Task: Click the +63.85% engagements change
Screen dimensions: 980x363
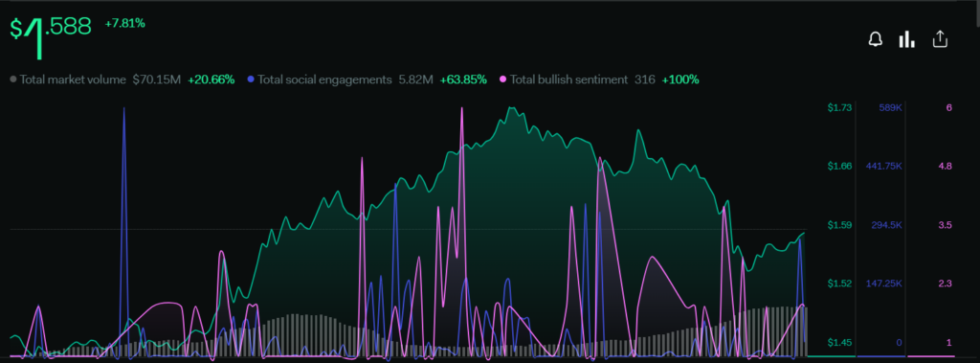Action: coord(463,79)
